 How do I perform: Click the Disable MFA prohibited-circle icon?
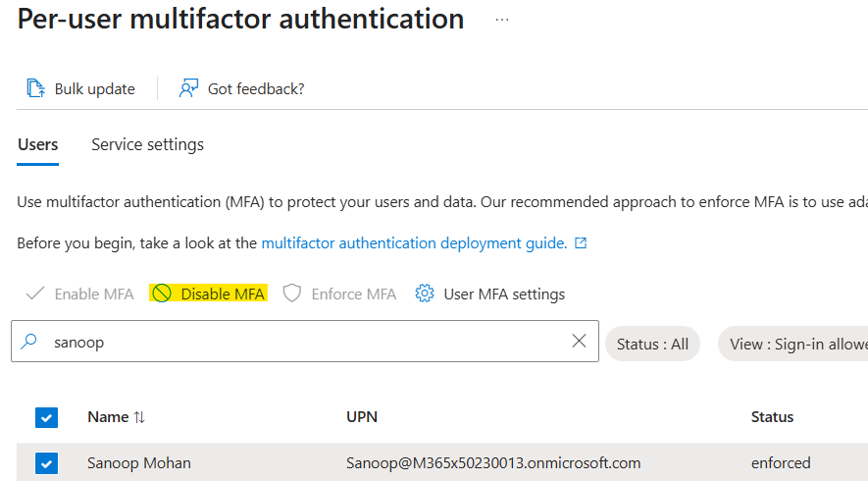162,294
